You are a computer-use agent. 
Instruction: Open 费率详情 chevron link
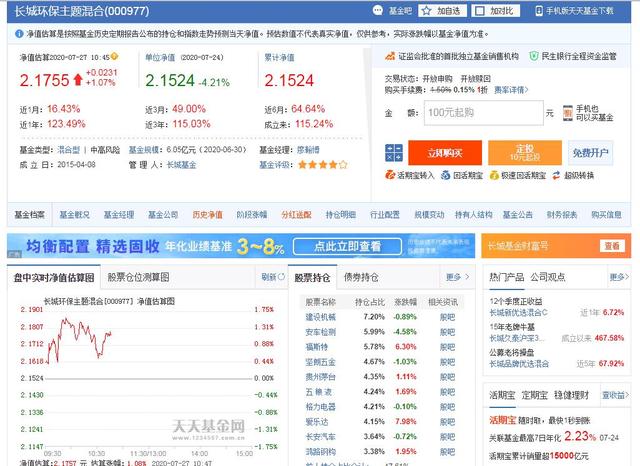pos(511,90)
